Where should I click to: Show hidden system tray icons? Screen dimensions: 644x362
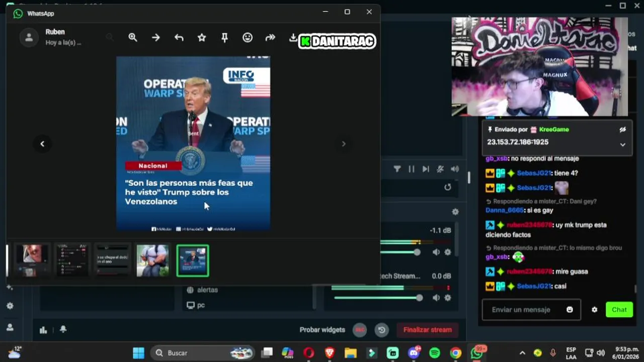point(522,353)
